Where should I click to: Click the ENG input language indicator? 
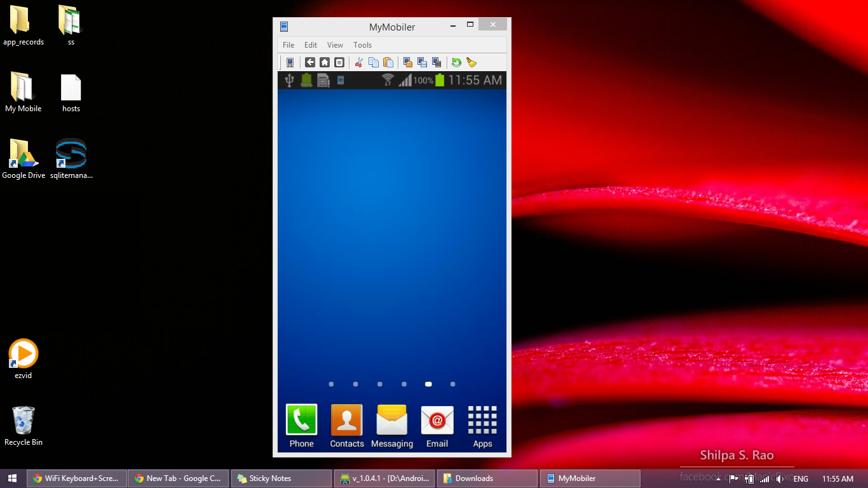(x=801, y=479)
